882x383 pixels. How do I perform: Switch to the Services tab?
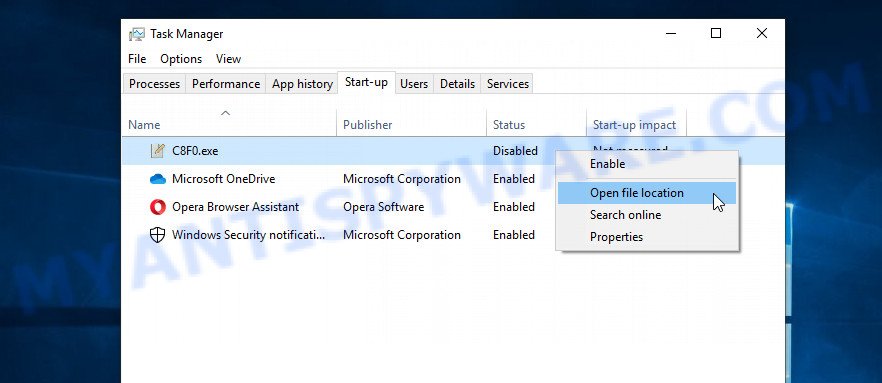coord(507,84)
